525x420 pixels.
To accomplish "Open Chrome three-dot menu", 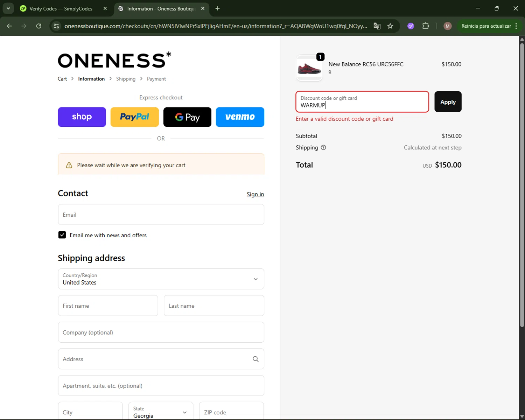I will click(x=516, y=26).
